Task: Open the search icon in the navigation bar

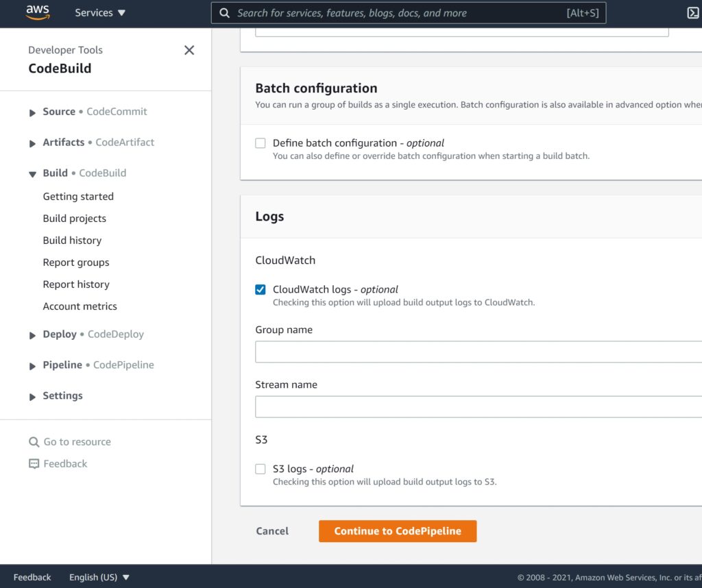Action: (224, 12)
